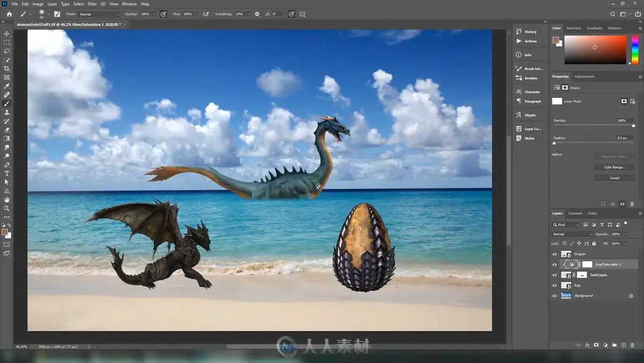Select the Move tool
The image size is (644, 363).
[x=7, y=33]
